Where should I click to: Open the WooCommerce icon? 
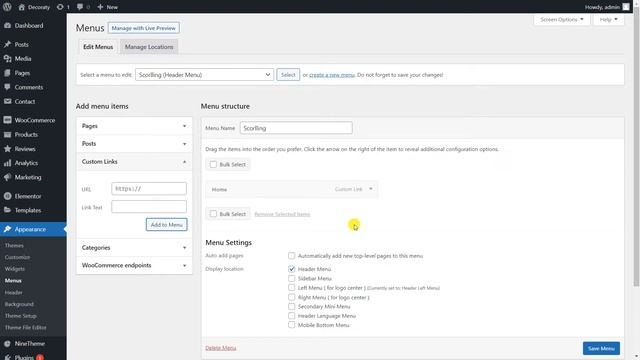point(7,120)
